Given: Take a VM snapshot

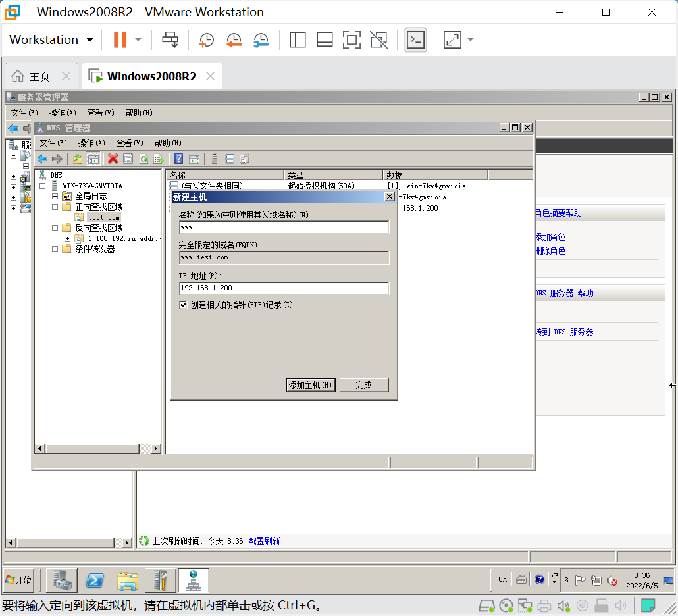Looking at the screenshot, I should click(206, 39).
